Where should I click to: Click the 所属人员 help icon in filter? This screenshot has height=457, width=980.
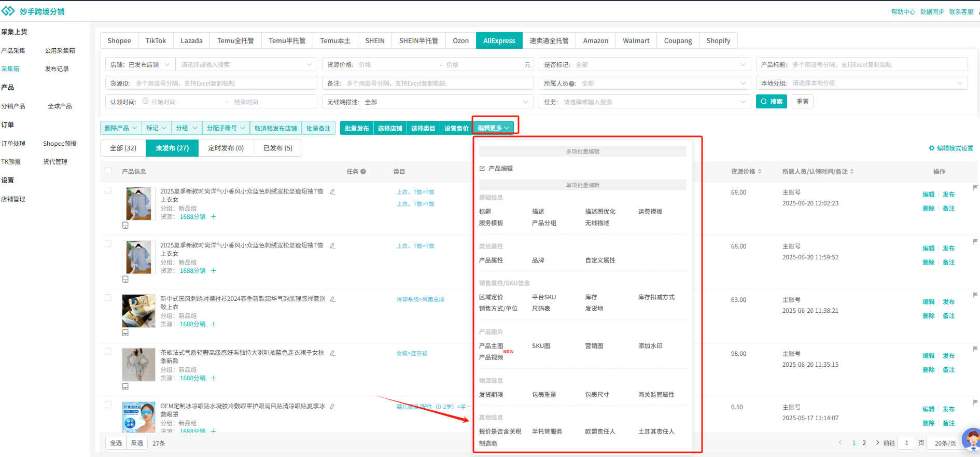[x=572, y=84]
